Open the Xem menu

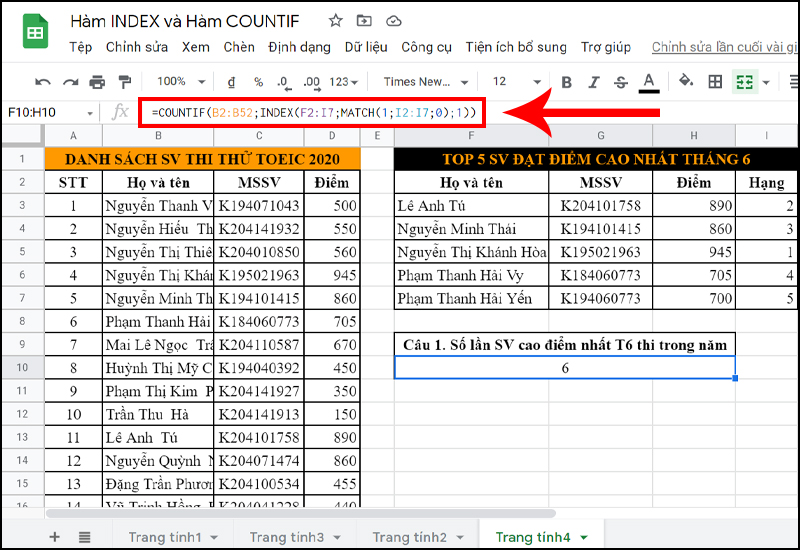pyautogui.click(x=195, y=47)
